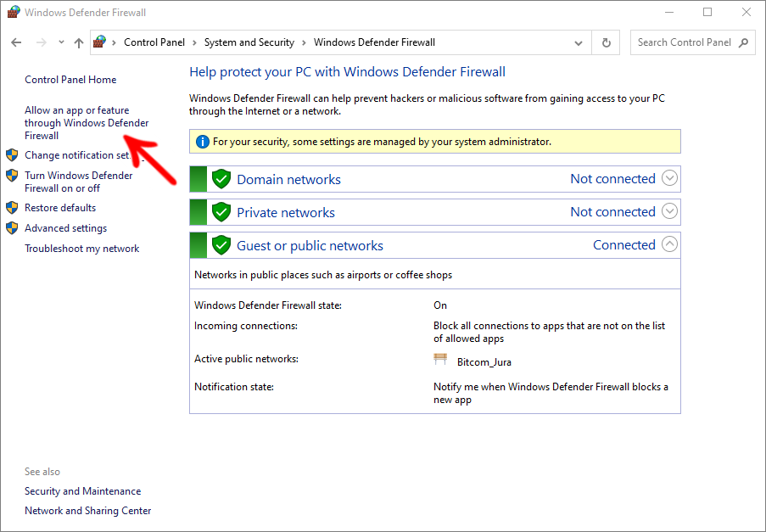Select System and Security breadcrumb
Screen dimensions: 766x532
249,42
